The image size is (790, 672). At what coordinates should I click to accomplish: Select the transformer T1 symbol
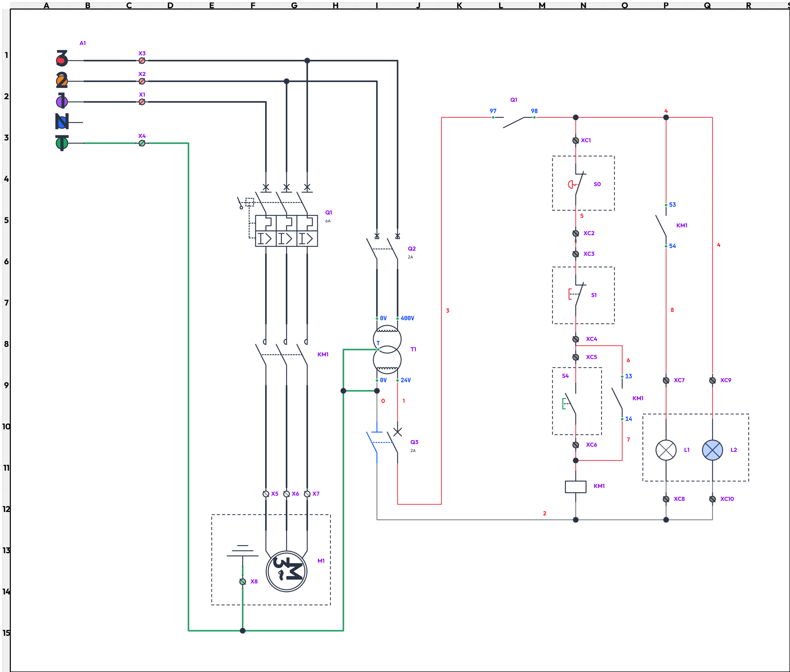tap(387, 349)
